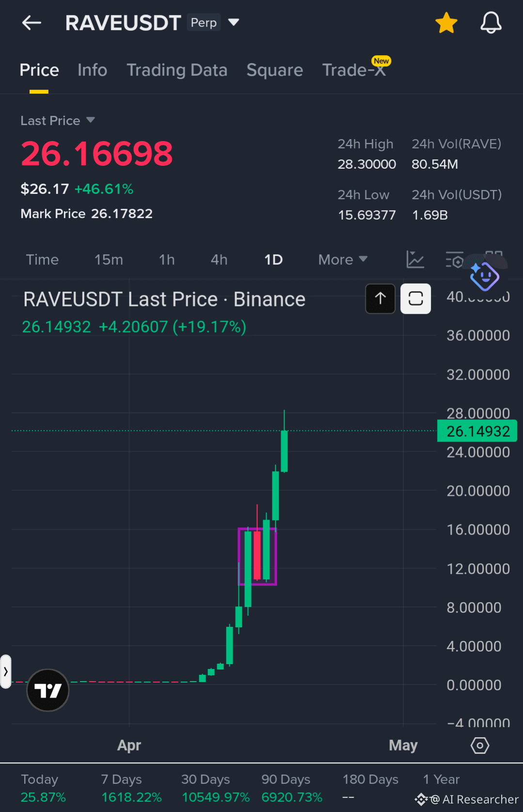Open the Trading Data tab

tap(177, 70)
